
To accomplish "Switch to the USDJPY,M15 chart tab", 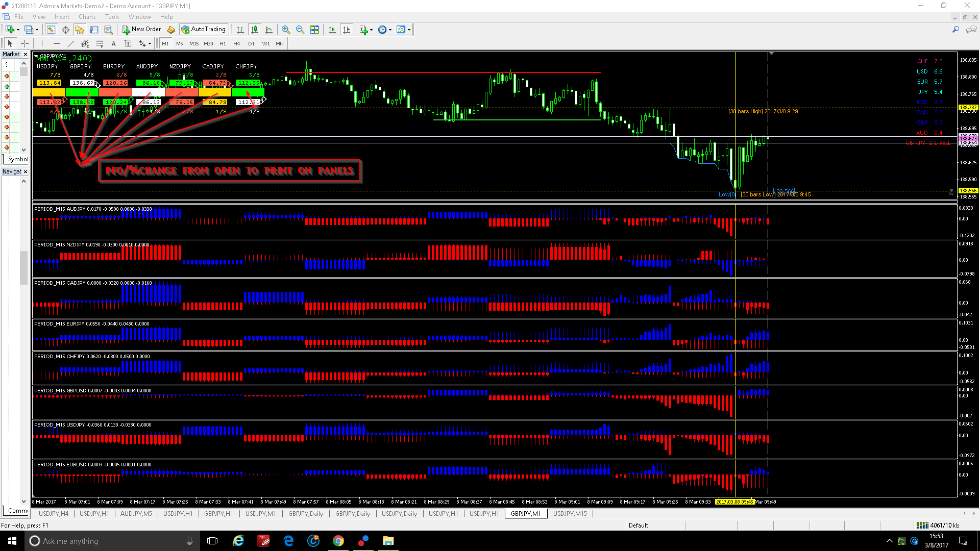I will coord(570,514).
